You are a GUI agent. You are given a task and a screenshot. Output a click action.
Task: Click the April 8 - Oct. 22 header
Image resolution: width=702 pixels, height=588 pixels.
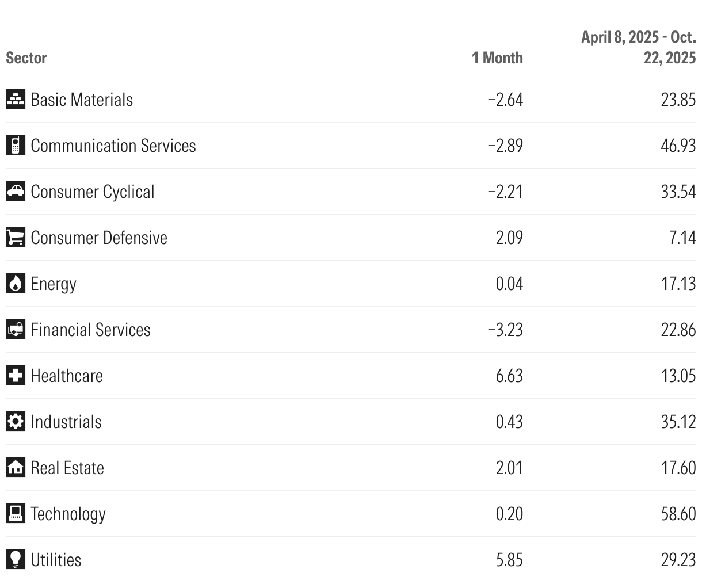tap(638, 47)
